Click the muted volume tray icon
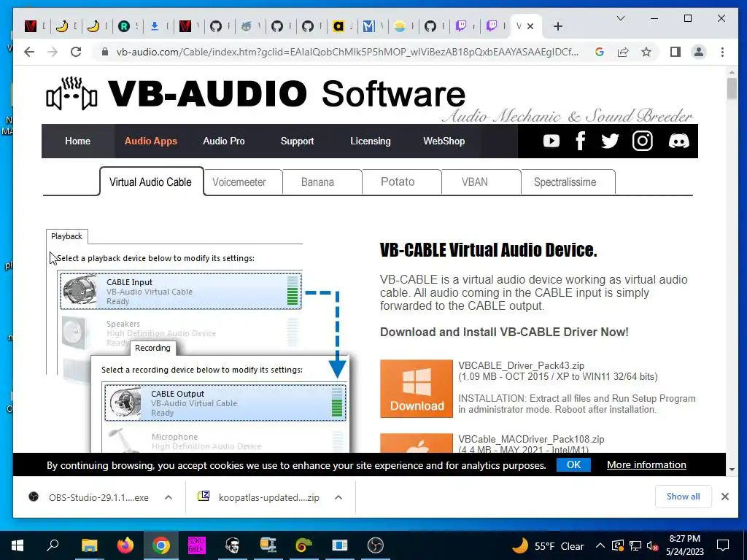 [x=653, y=545]
